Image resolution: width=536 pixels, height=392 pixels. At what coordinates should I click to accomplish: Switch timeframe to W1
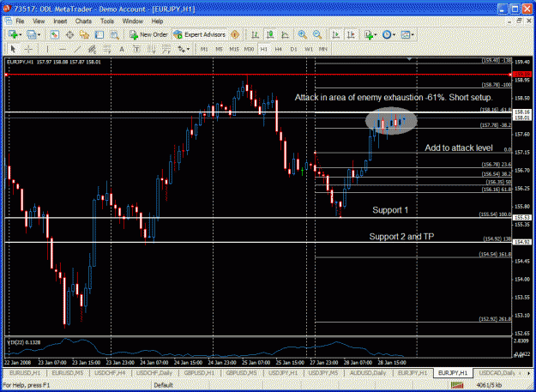click(309, 49)
